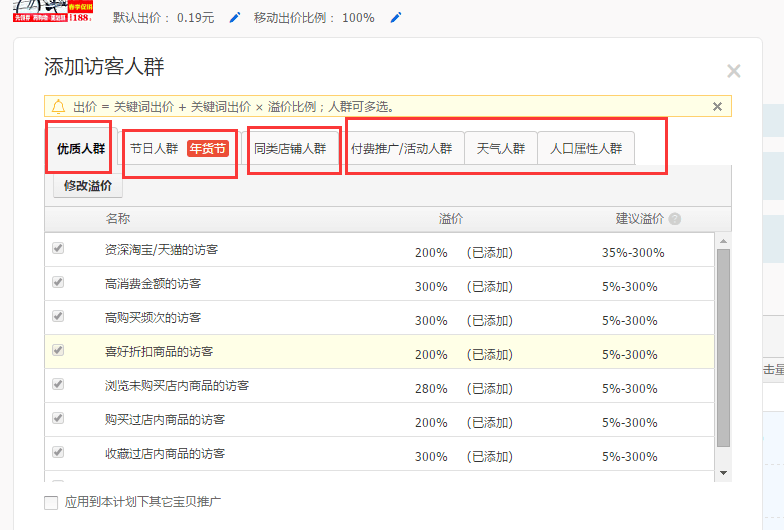Click 年货节 badge on 节日人群 tab
The width and height of the screenshot is (784, 530).
pyautogui.click(x=208, y=148)
